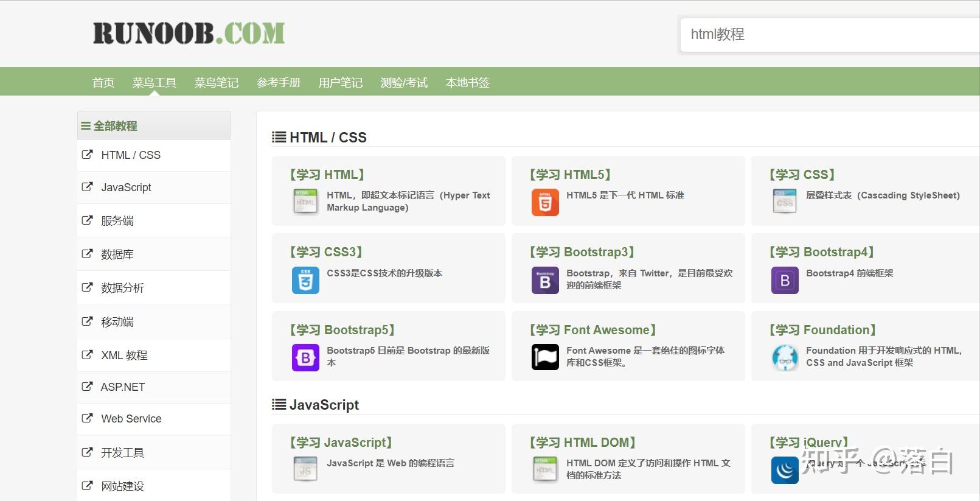Open the 【学习 CSS】 title

coord(802,175)
